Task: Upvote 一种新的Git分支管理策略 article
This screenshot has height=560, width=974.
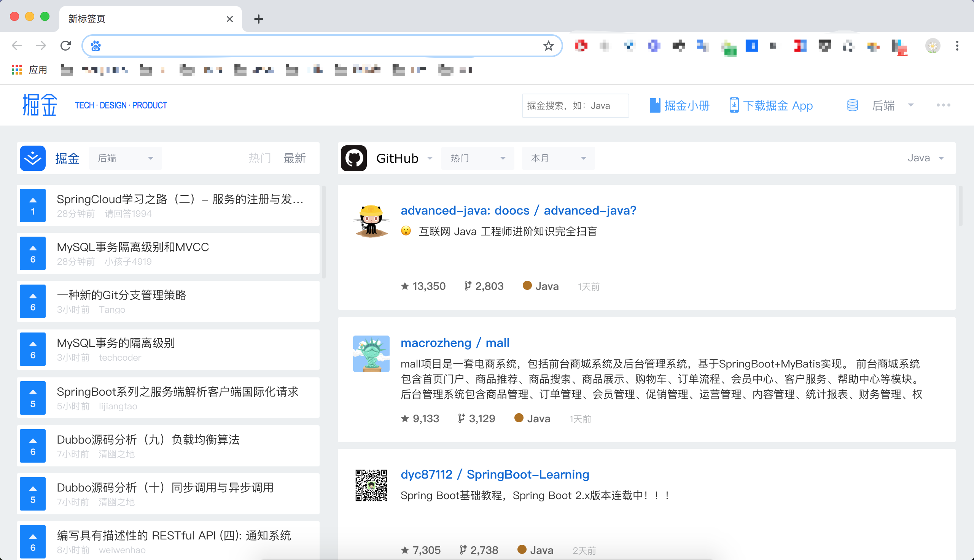Action: (x=33, y=302)
